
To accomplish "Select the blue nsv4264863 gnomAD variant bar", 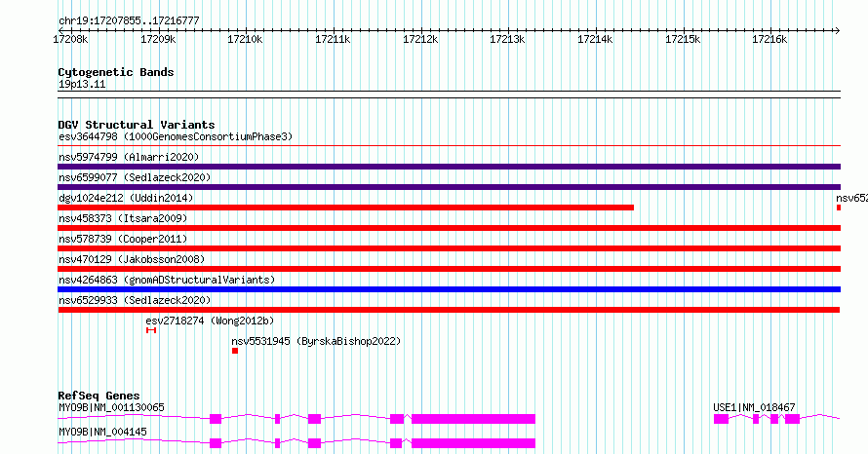I will (449, 289).
